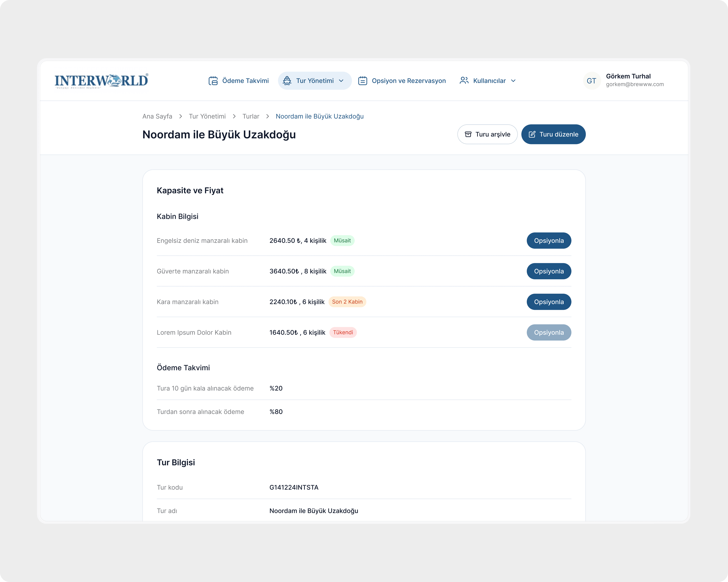Opsiyonla the Güverte manzaralı kabin

point(549,271)
